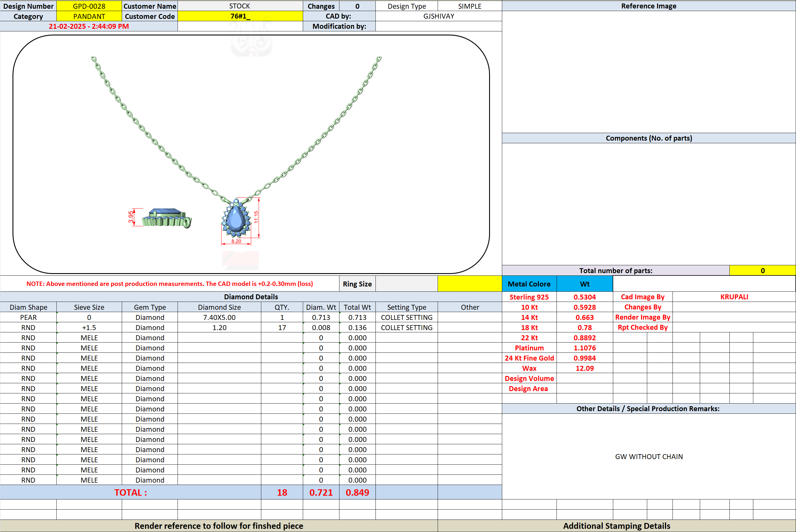Viewport: 796px width, 532px height.
Task: Click the 18 Kt metal label
Action: (x=529, y=327)
